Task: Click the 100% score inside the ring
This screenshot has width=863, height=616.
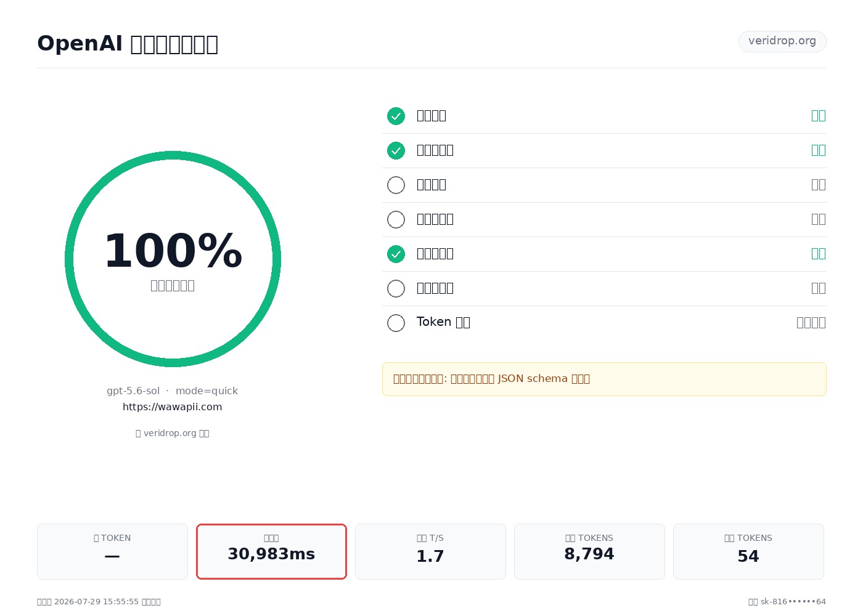Action: pyautogui.click(x=173, y=251)
